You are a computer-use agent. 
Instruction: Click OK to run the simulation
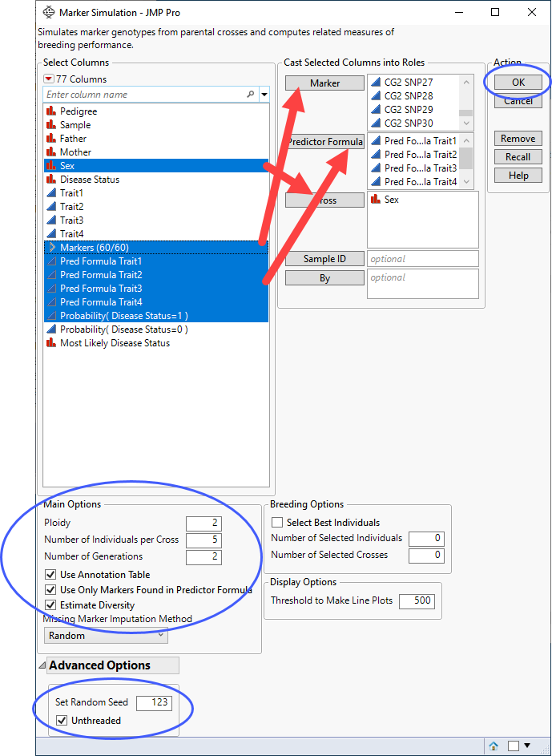point(518,83)
